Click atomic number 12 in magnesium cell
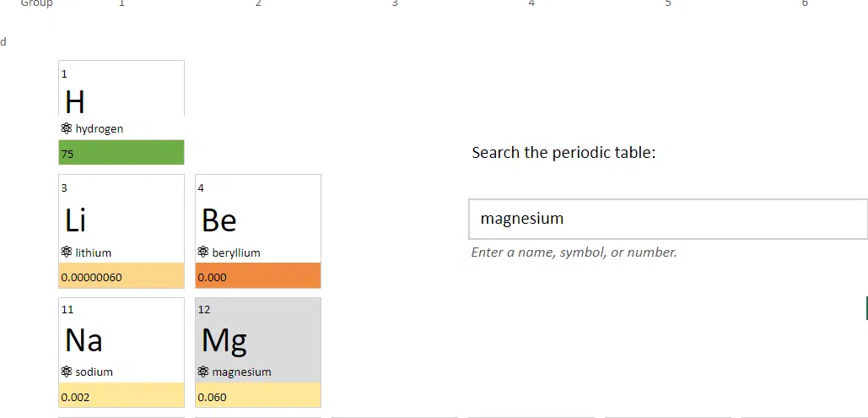The image size is (868, 418). pyautogui.click(x=204, y=309)
